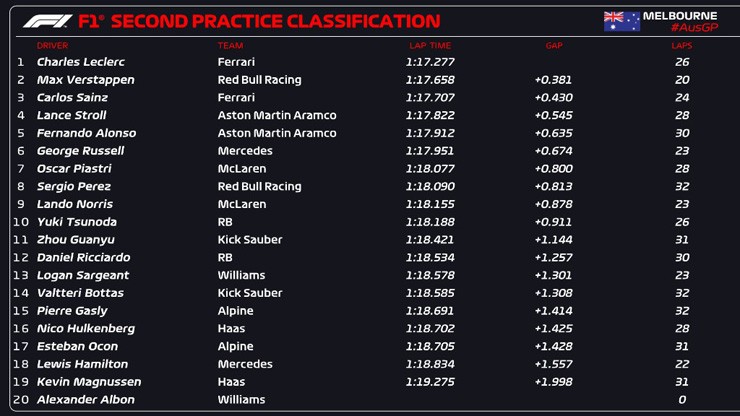Click the Second Practice Classification title
Screen dimensions: 740x416
tap(275, 21)
